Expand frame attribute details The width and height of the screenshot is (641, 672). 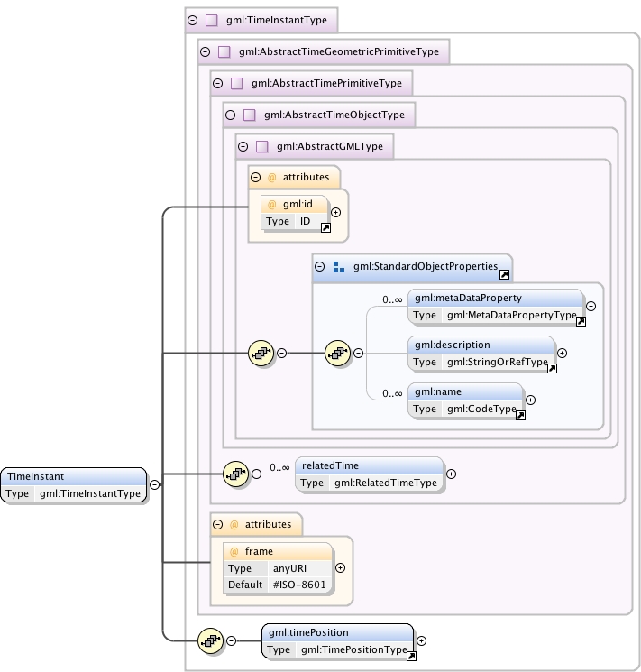[340, 568]
